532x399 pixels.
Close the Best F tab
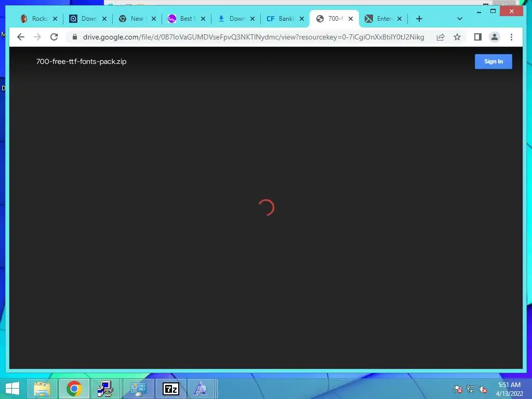click(x=203, y=19)
